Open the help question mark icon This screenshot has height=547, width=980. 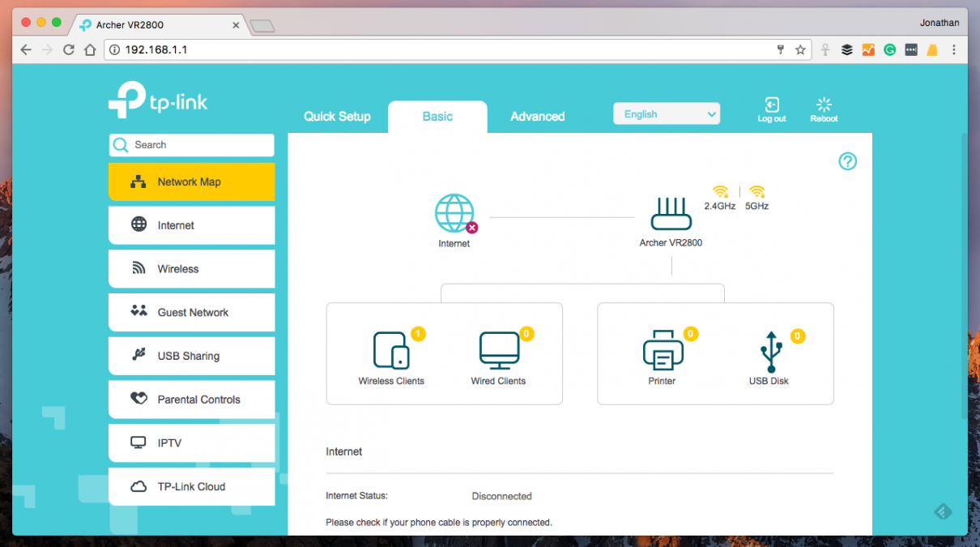click(x=847, y=161)
